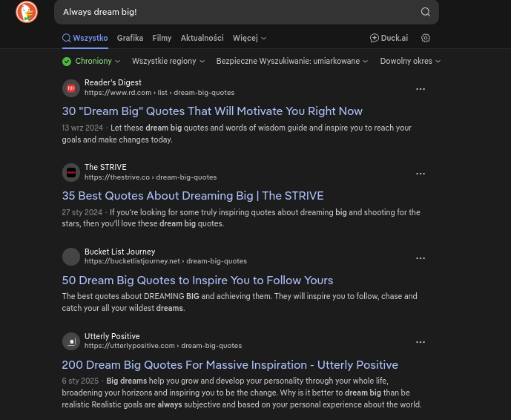Click the Utterly Positive favicon
This screenshot has width=511, height=420.
click(71, 342)
